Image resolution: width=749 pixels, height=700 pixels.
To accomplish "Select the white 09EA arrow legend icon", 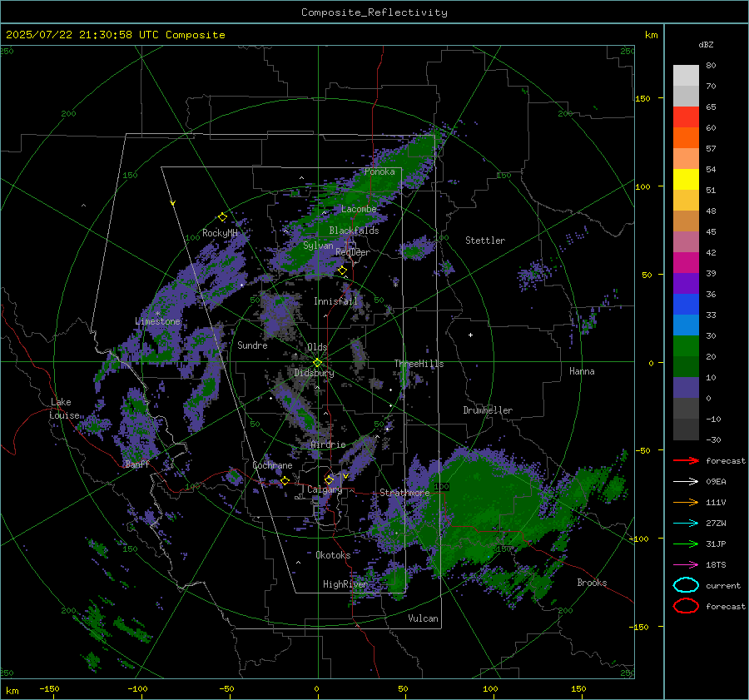I will pyautogui.click(x=686, y=481).
